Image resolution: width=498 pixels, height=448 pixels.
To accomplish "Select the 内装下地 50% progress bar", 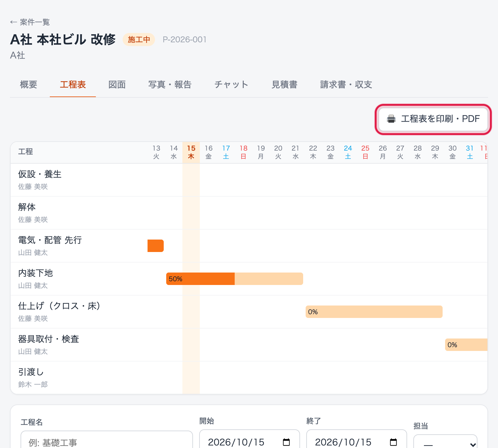I will [x=235, y=279].
